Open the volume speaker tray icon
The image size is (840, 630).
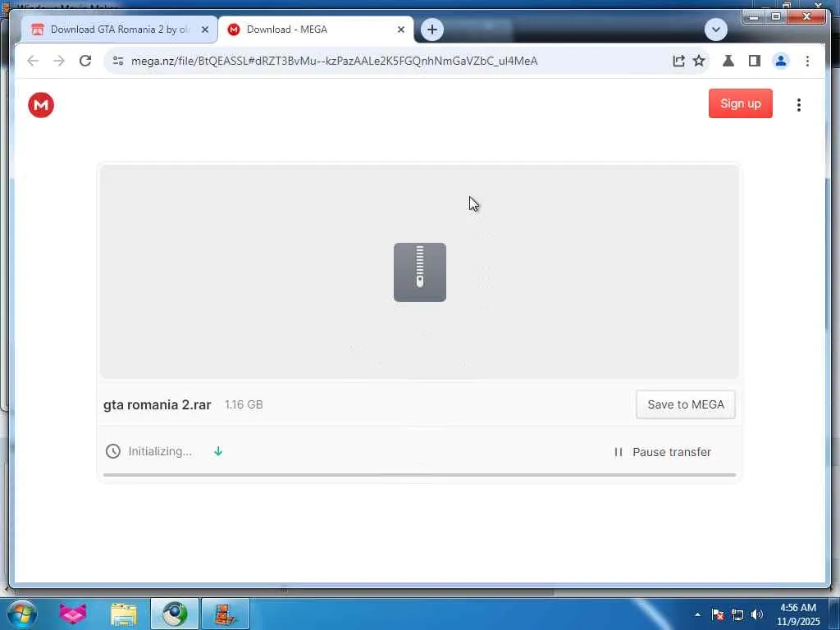(x=757, y=614)
